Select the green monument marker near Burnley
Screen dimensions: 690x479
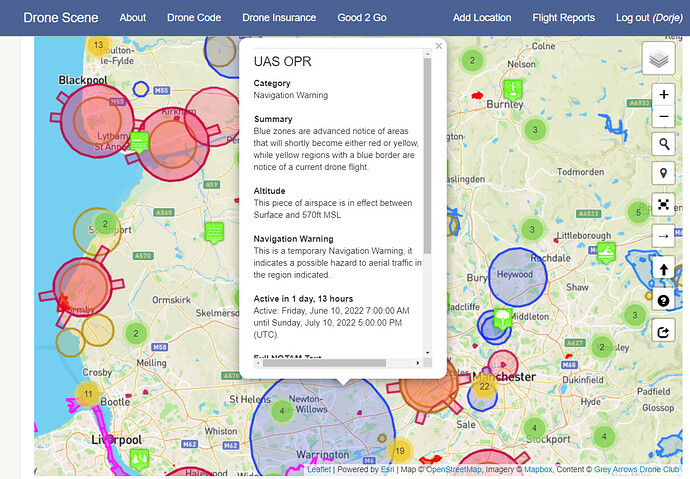[x=512, y=89]
